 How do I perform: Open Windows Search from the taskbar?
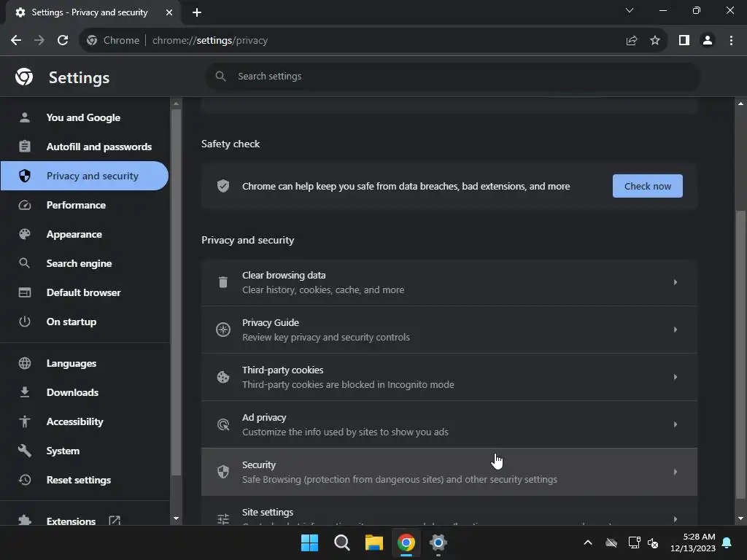click(x=341, y=542)
